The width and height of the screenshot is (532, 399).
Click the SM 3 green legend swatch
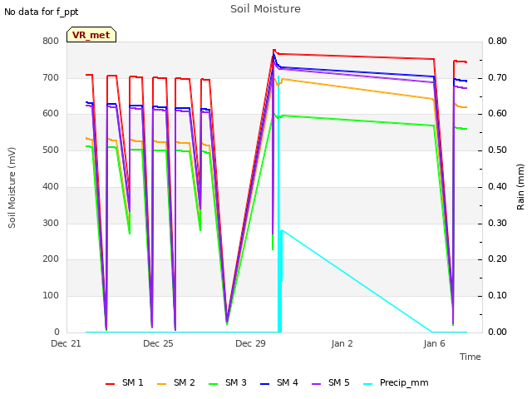pyautogui.click(x=214, y=384)
